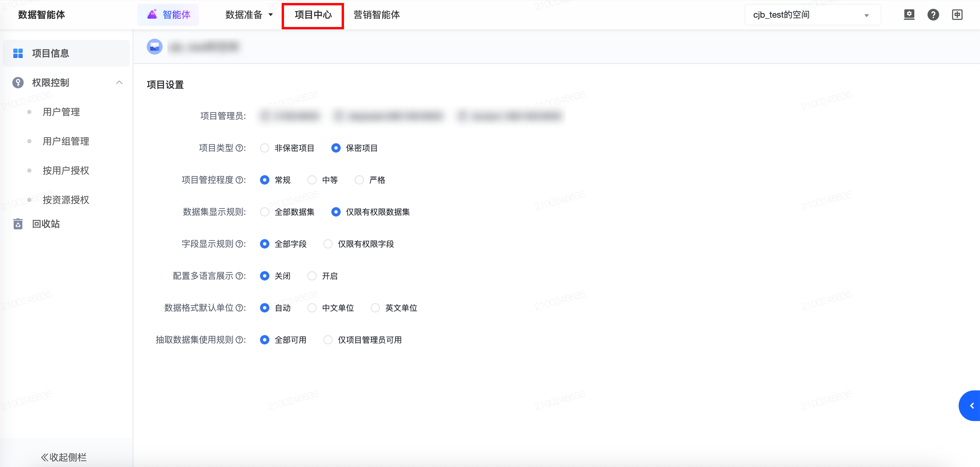The width and height of the screenshot is (980, 467).
Task: Open the cjb_test的空间 workspace dropdown
Action: [x=812, y=15]
